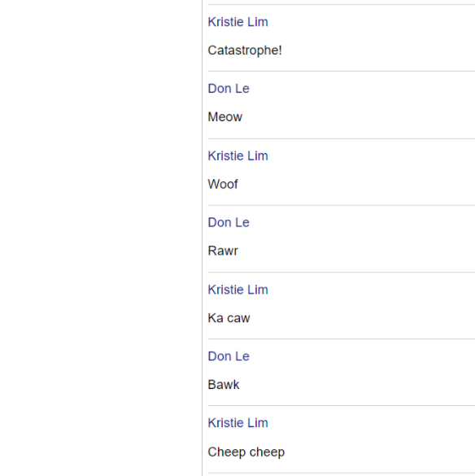Select the "Woof" message
The width and height of the screenshot is (475, 476).
tap(223, 184)
